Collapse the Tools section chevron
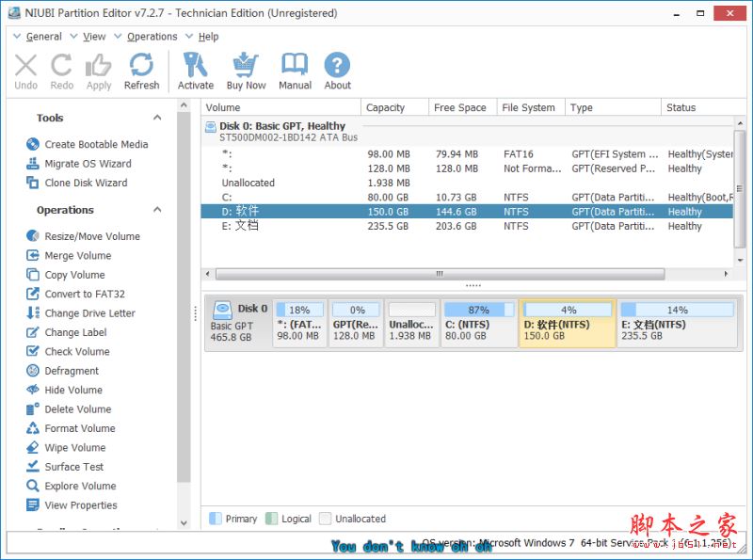Screen dimensions: 753x560 157,118
